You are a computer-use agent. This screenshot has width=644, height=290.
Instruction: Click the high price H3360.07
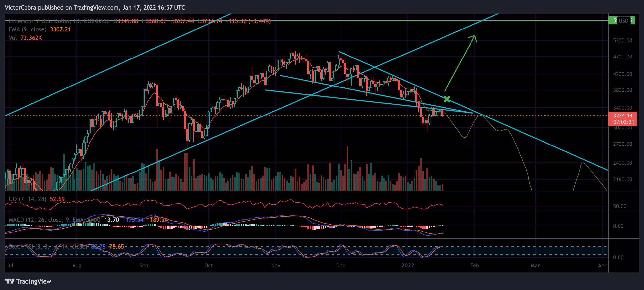pos(154,21)
